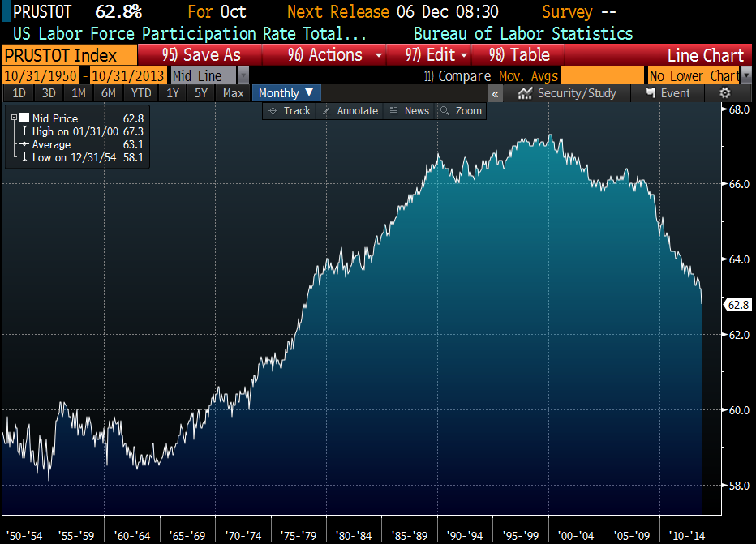Select the Annotate tool
The width and height of the screenshot is (756, 544).
(350, 111)
